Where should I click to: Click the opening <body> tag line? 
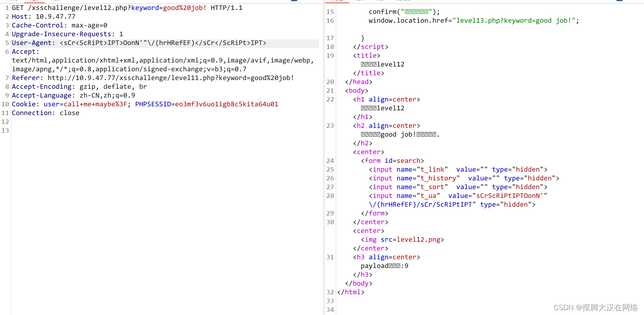click(356, 91)
